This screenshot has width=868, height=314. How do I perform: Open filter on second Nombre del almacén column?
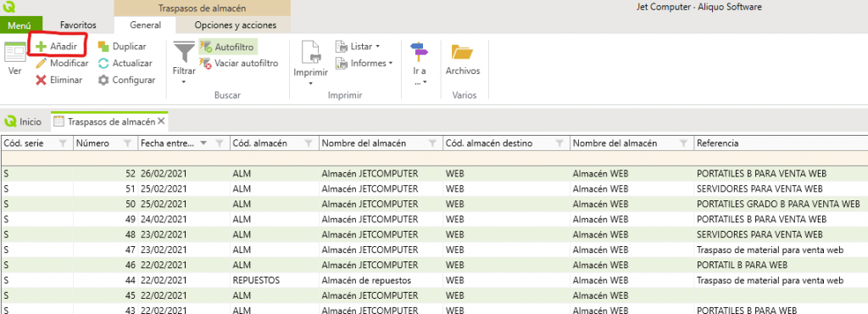point(685,143)
